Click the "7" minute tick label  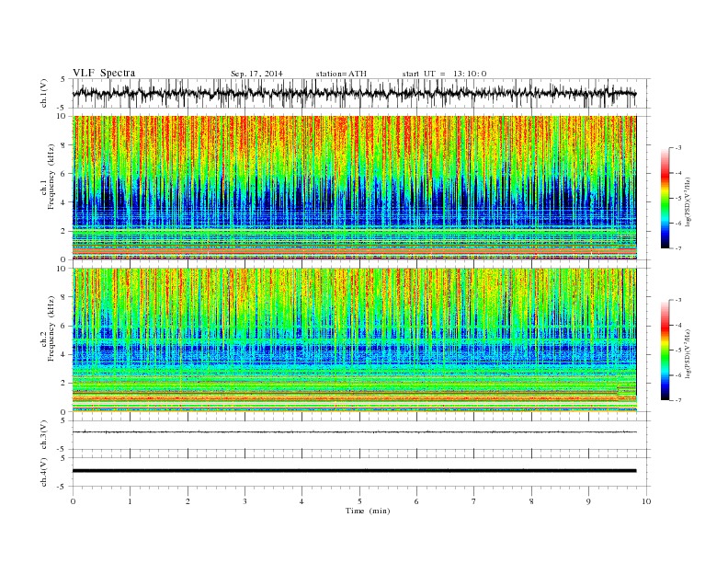pyautogui.click(x=474, y=501)
